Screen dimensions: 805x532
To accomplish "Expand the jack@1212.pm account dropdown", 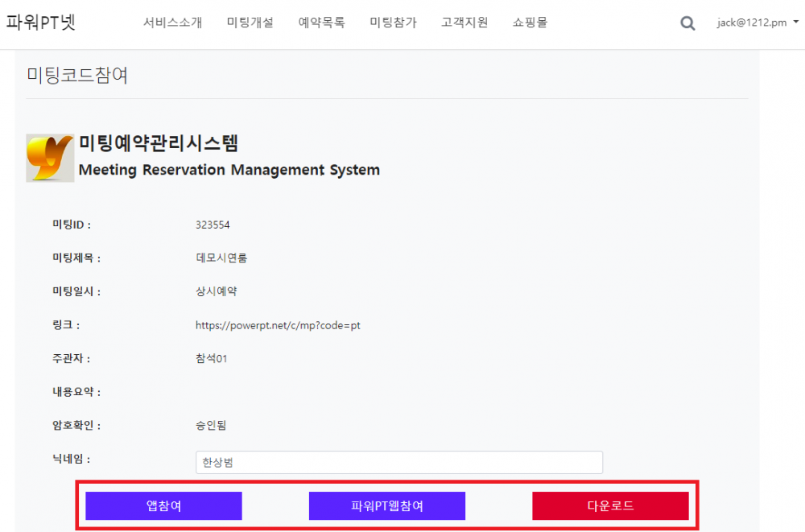I will pos(758,23).
